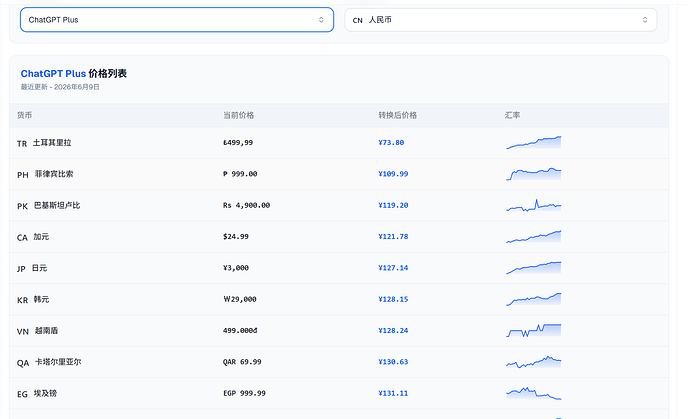Image resolution: width=690 pixels, height=419 pixels.
Task: Click the EGP 999.99 current price
Action: coord(244,393)
